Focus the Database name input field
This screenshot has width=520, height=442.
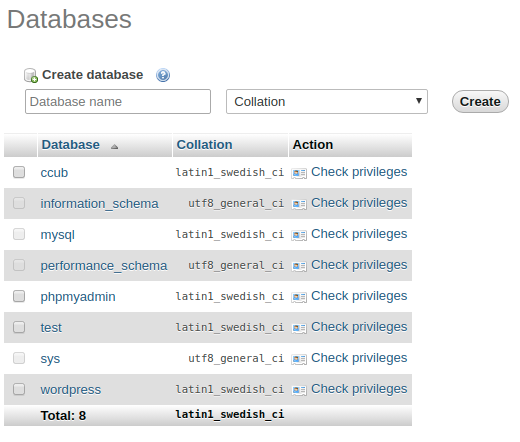(118, 102)
